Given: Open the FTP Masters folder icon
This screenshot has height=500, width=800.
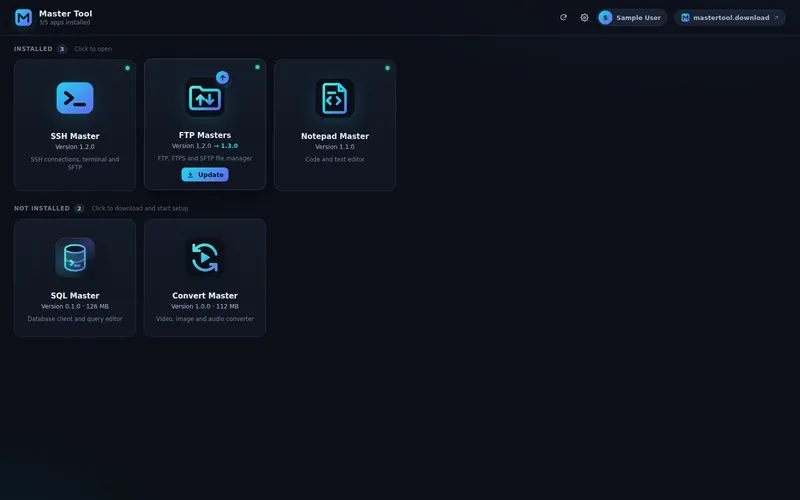Looking at the screenshot, I should coord(205,97).
